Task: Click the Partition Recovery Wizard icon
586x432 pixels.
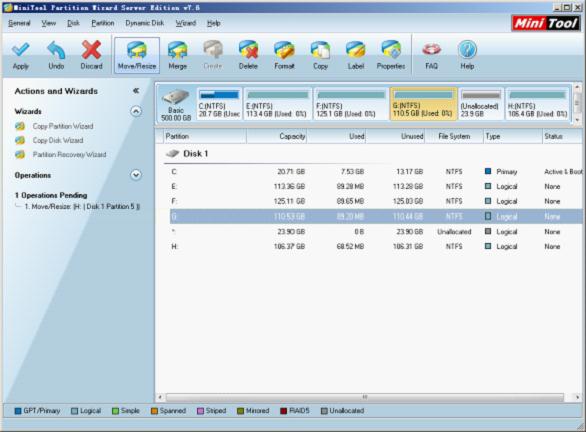Action: click(20, 155)
